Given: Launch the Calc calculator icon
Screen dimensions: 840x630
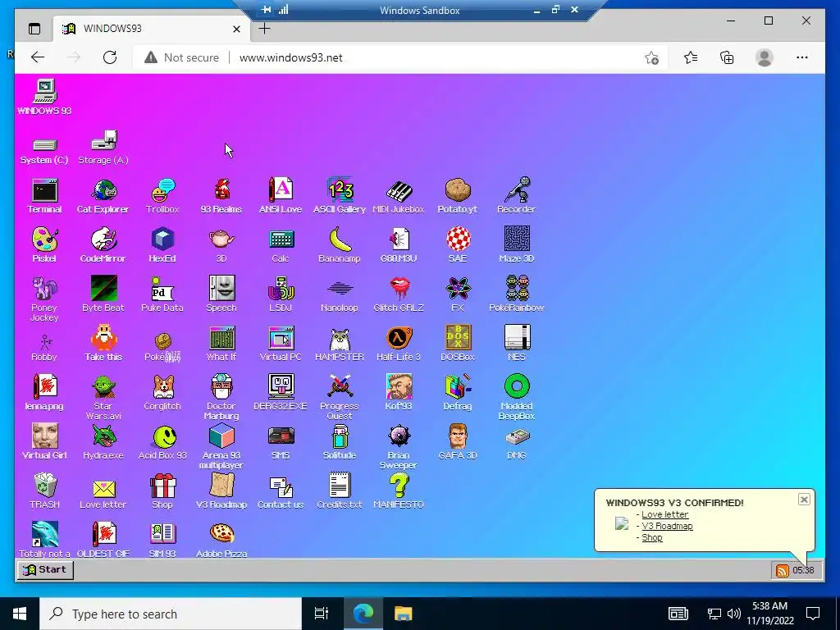Looking at the screenshot, I should (281, 245).
